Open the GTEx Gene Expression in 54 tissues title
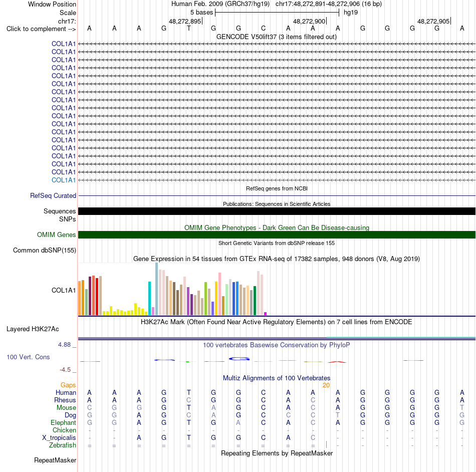The height and width of the screenshot is (472, 476). 277,259
